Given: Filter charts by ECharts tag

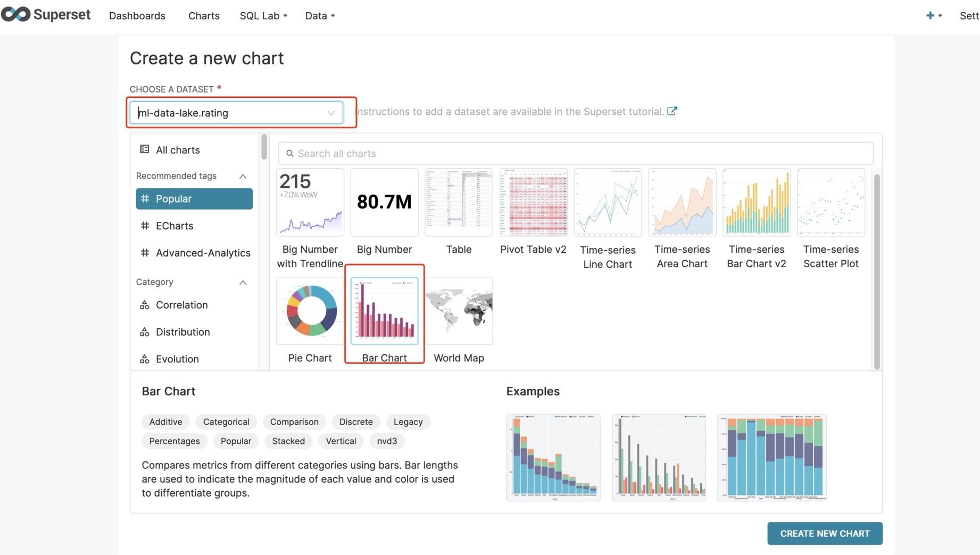Looking at the screenshot, I should 175,226.
